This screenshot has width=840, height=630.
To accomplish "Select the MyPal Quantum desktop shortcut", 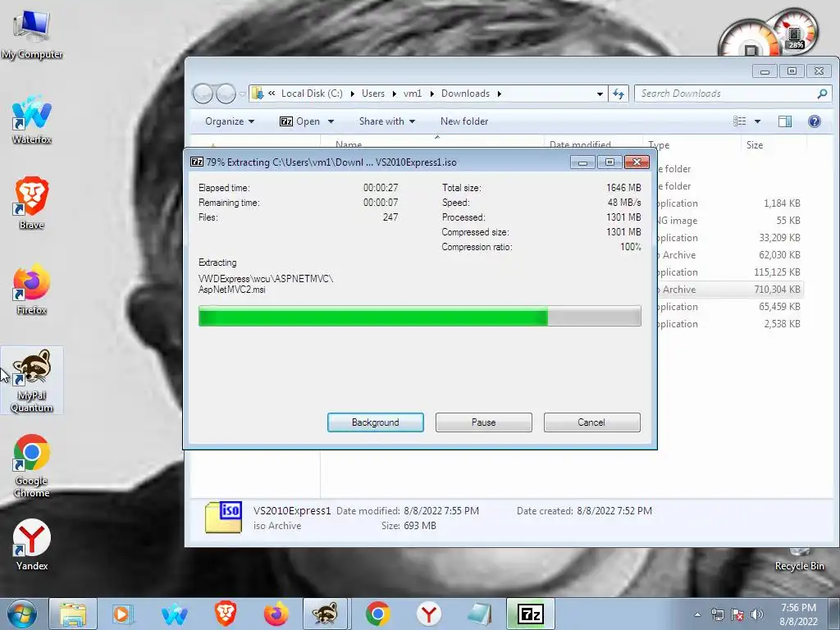I will [x=32, y=381].
